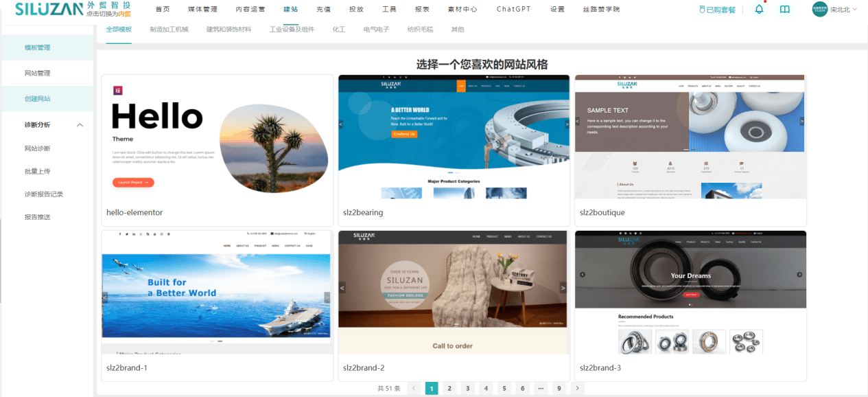Go to previous page arrow in pagination
868x397 pixels.
pos(414,388)
